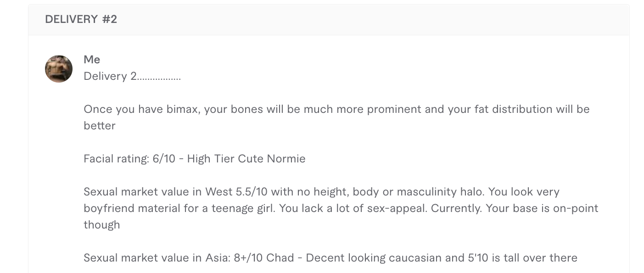The width and height of the screenshot is (644, 273).
Task: Click the word "better" ending bimax paragraph
Action: pyautogui.click(x=100, y=126)
